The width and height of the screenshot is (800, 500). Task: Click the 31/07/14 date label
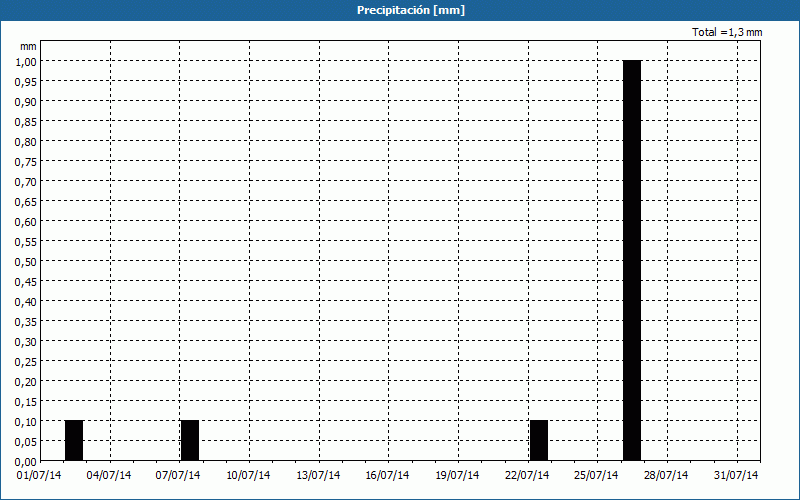[x=736, y=475]
